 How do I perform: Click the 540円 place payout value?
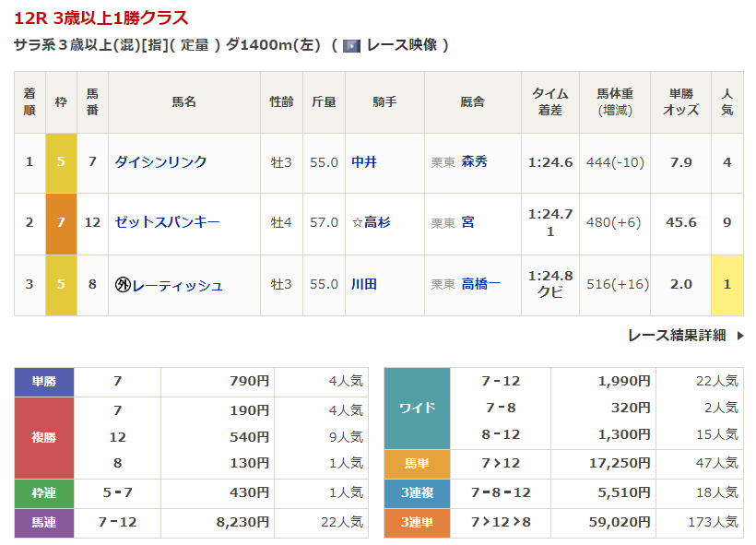tap(249, 437)
